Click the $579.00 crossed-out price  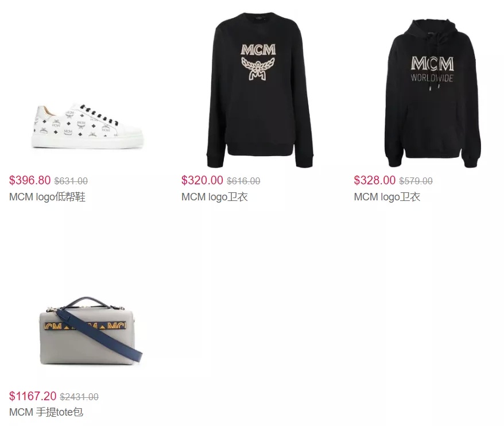(416, 181)
